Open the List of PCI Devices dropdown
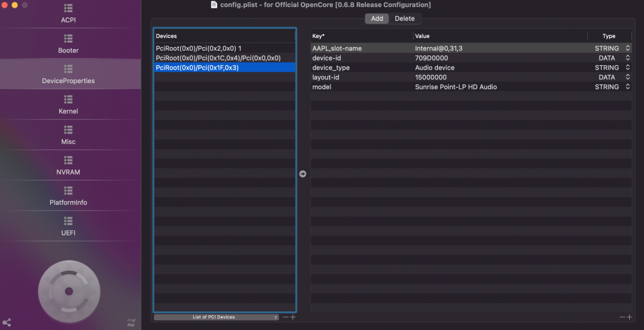The image size is (644, 330). pyautogui.click(x=216, y=317)
